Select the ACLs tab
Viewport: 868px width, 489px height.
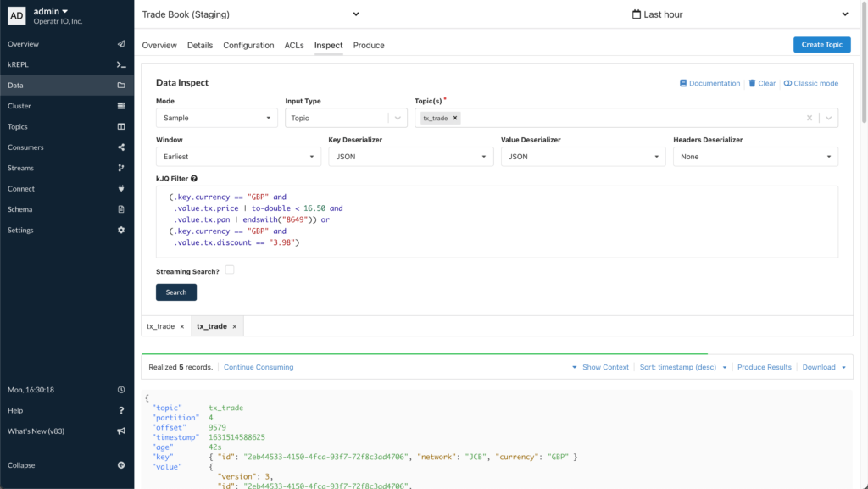pos(294,45)
